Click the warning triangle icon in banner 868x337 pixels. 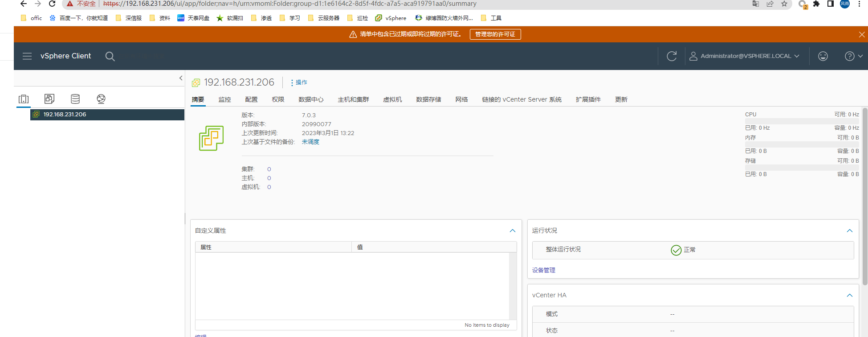pos(353,34)
